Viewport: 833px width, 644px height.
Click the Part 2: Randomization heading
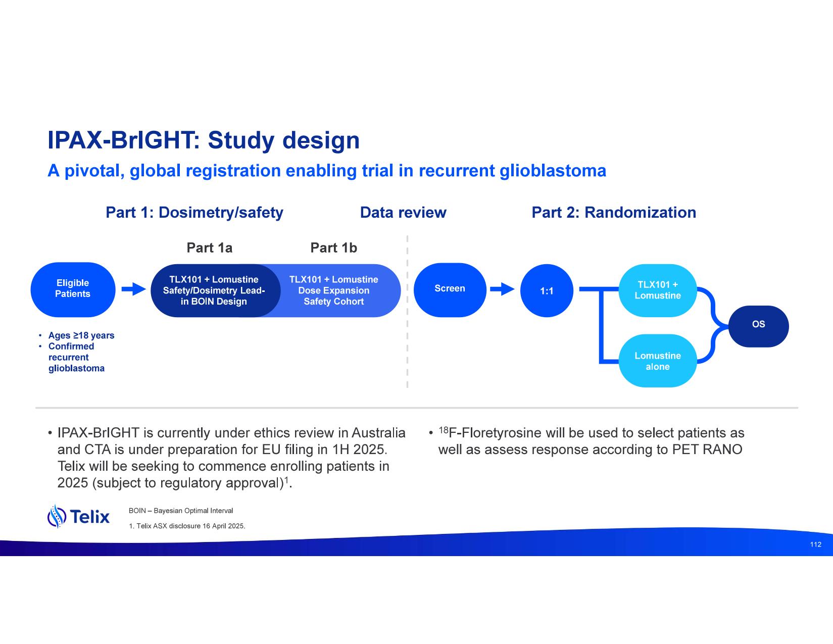[x=613, y=213]
